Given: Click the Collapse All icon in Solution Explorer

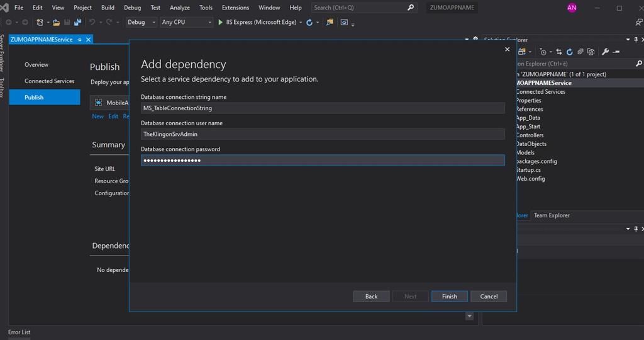Looking at the screenshot, I should click(x=580, y=52).
